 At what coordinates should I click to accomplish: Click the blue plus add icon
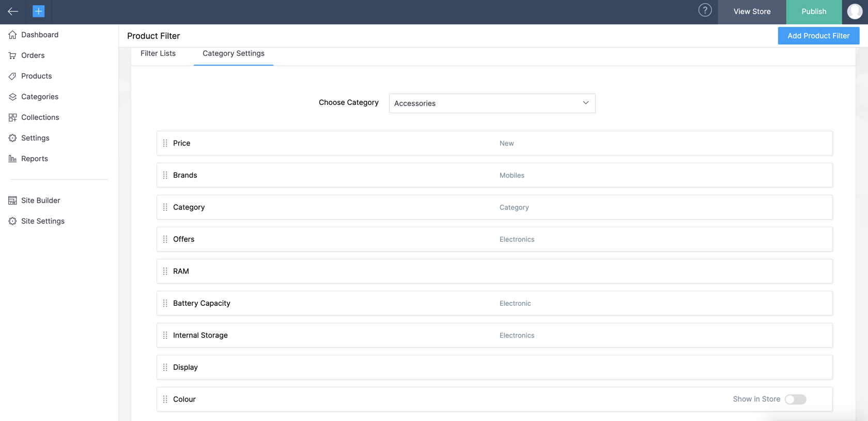coord(39,11)
